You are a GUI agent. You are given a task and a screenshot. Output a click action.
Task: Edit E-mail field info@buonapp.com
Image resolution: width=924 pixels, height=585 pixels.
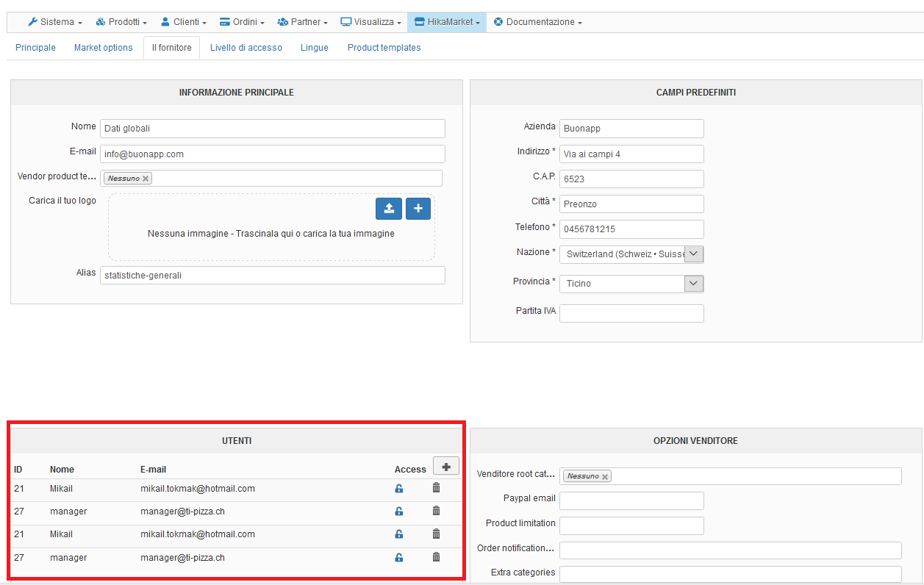(x=273, y=154)
